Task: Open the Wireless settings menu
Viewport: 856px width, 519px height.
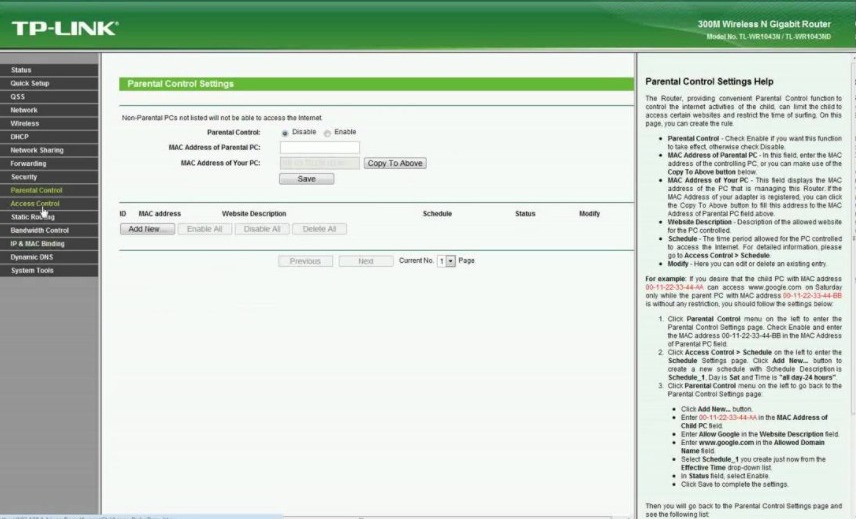Action: (25, 123)
